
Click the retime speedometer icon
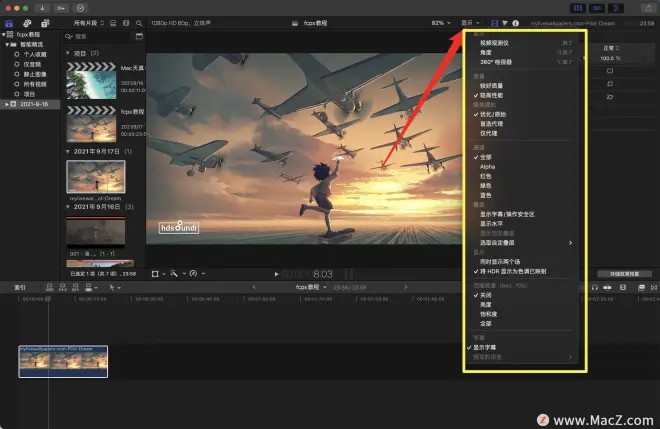click(193, 274)
